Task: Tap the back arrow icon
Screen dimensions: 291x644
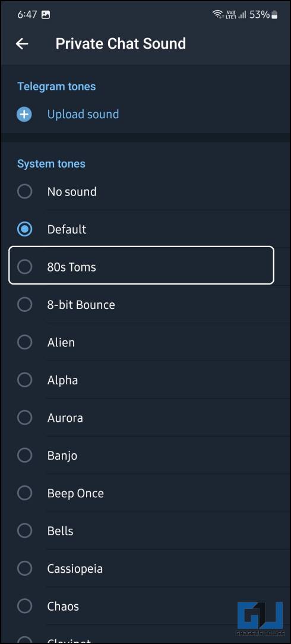Action: point(22,44)
